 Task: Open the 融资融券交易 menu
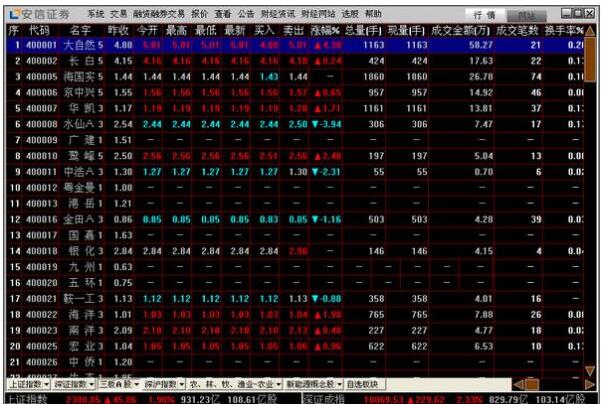(159, 14)
